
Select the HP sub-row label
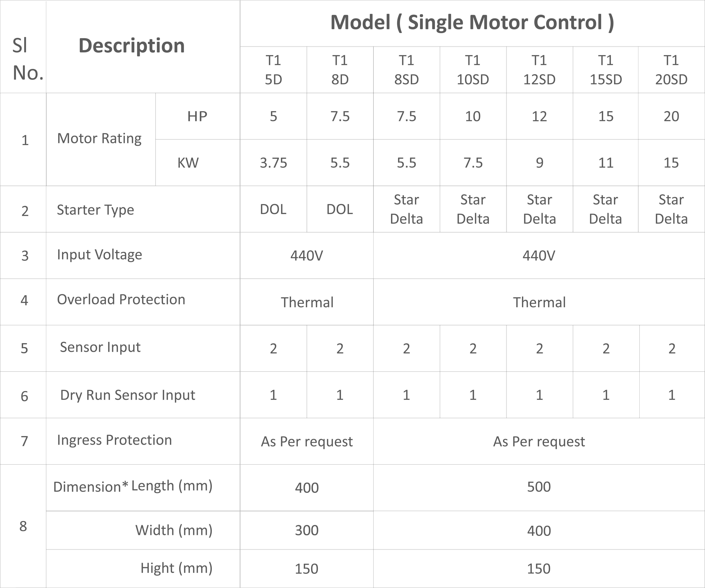pos(197,116)
